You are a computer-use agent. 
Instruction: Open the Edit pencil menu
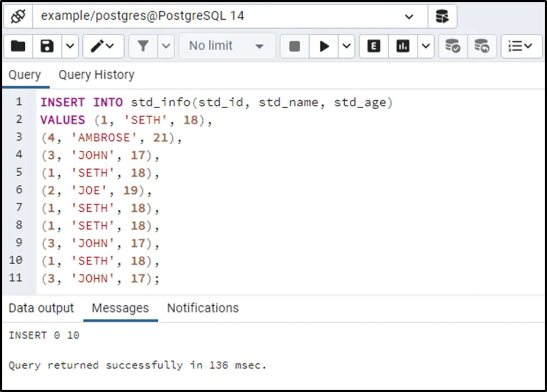click(x=103, y=46)
